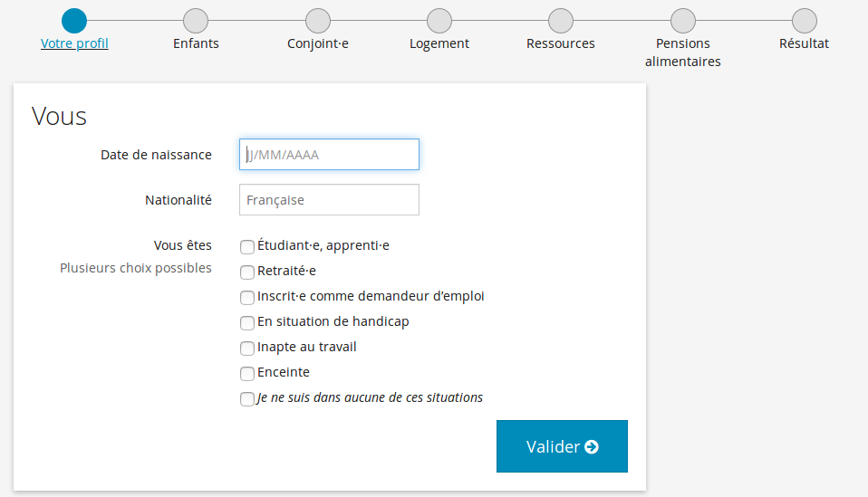This screenshot has width=868, height=497.
Task: Tick the Enceinte checkbox
Action: coord(247,373)
